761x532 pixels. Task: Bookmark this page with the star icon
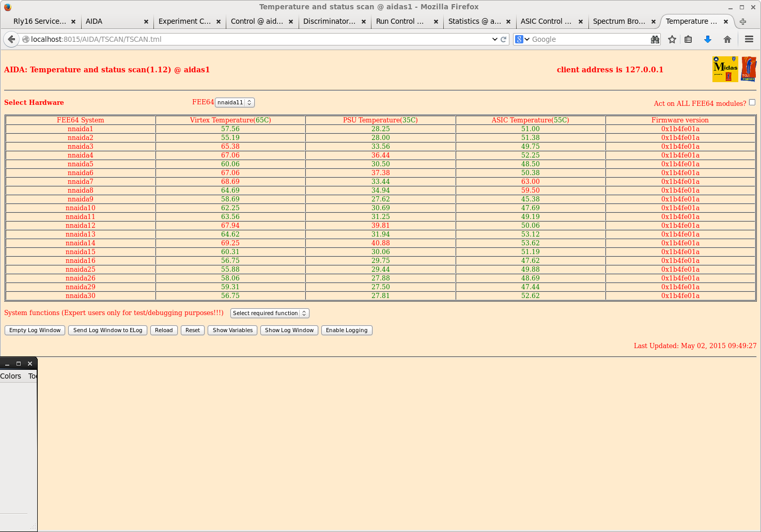click(x=672, y=39)
